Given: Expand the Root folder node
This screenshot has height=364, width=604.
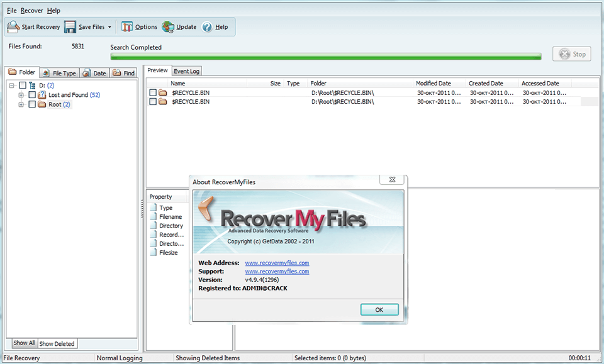Looking at the screenshot, I should pyautogui.click(x=21, y=104).
